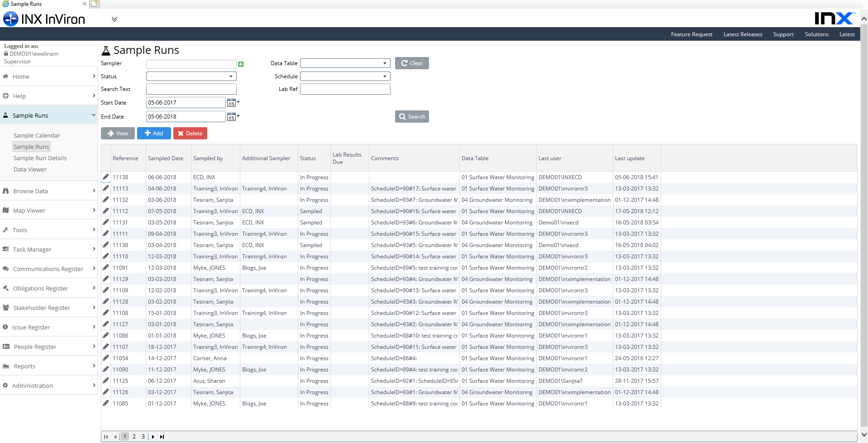Open the Start Date calendar picker
This screenshot has width=868, height=443.
(231, 103)
